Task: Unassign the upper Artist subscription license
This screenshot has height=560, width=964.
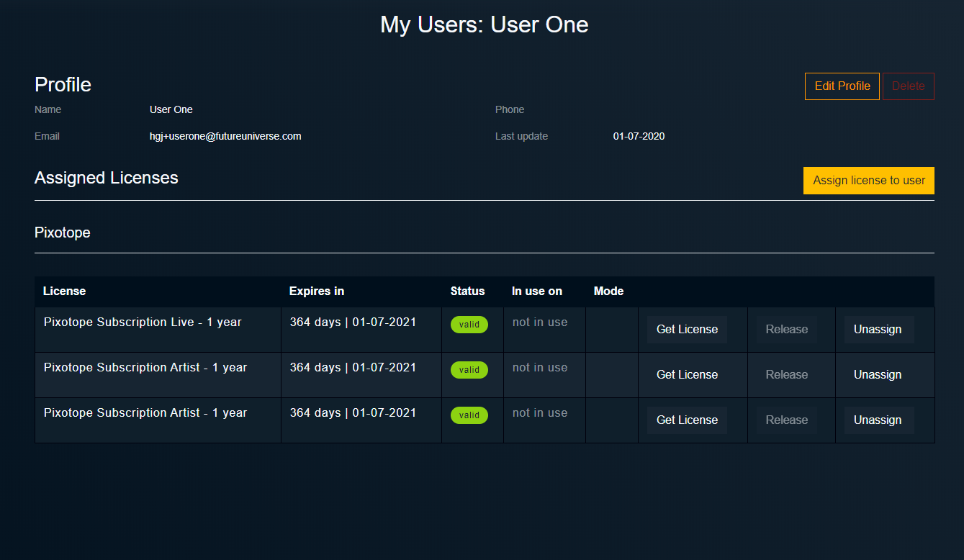Action: (x=878, y=375)
